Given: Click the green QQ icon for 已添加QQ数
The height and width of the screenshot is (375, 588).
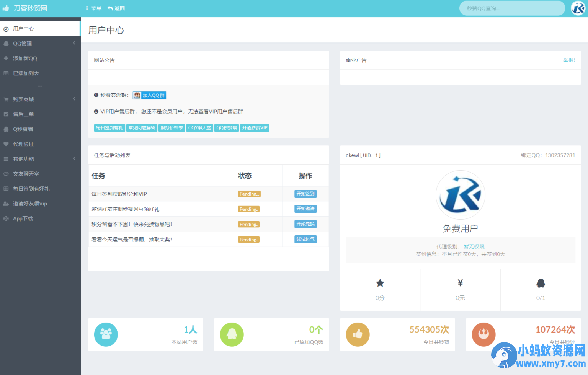Looking at the screenshot, I should coord(232,334).
